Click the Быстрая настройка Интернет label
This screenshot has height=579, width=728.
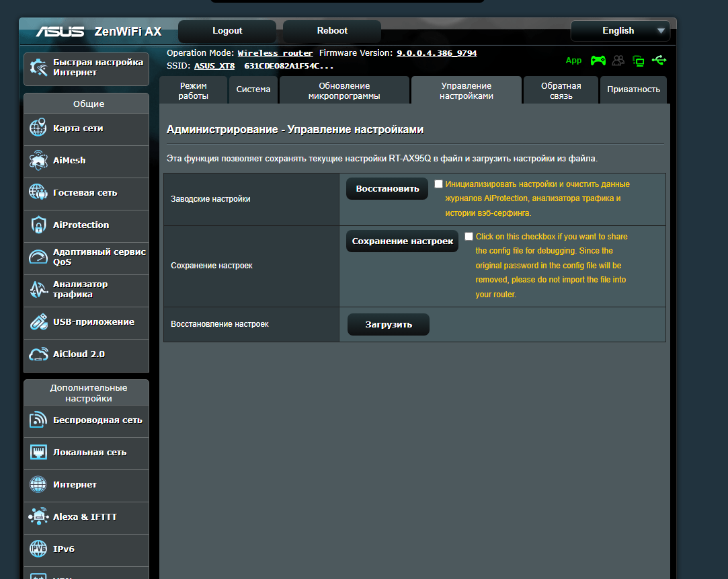pos(98,67)
